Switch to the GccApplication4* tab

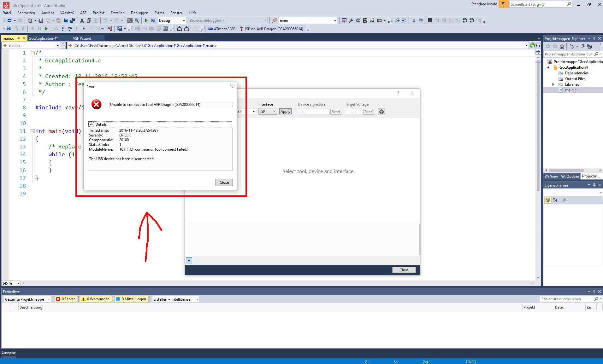[43, 38]
